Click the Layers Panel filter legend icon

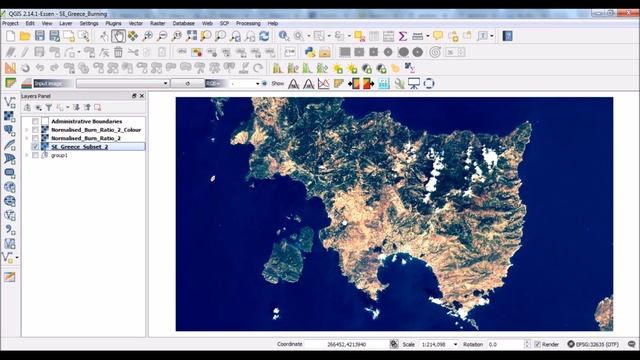pyautogui.click(x=49, y=107)
